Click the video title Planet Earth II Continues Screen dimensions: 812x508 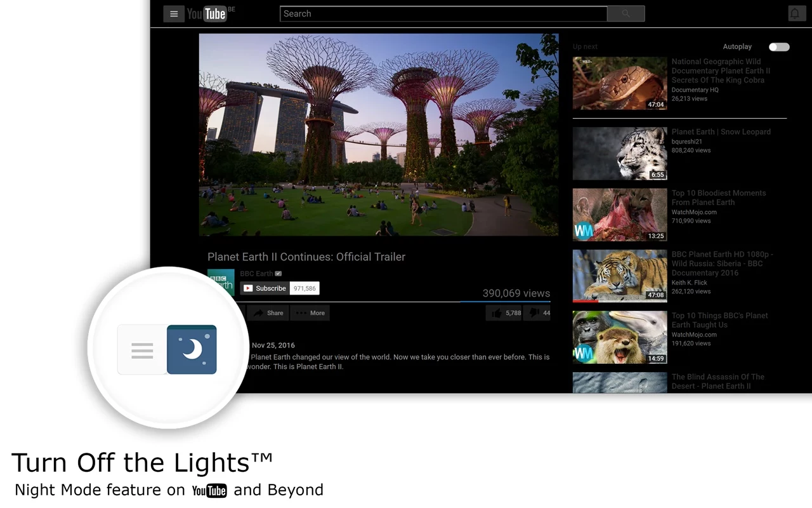coord(306,257)
